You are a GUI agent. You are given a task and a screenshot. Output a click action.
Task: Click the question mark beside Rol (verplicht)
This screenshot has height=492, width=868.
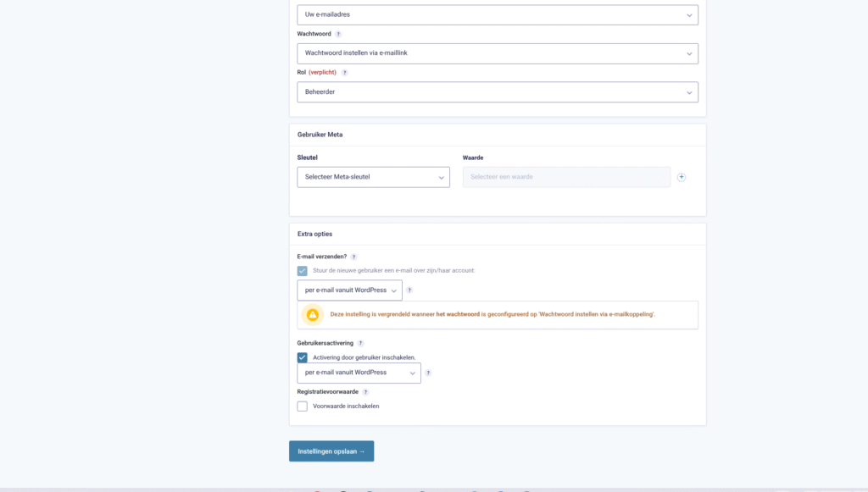345,72
